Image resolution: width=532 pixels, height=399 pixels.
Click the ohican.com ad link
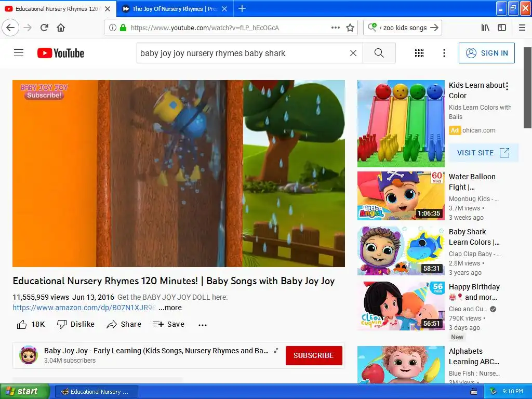click(x=478, y=130)
